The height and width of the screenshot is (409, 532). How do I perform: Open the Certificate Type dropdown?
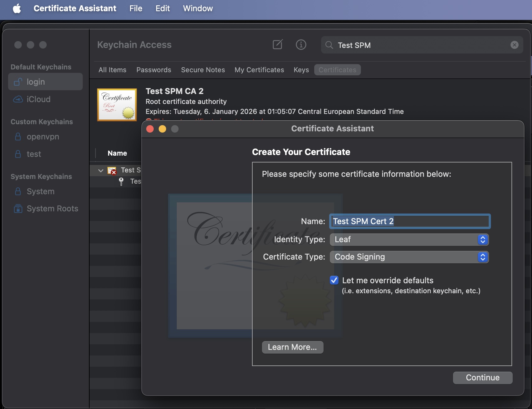[409, 257]
